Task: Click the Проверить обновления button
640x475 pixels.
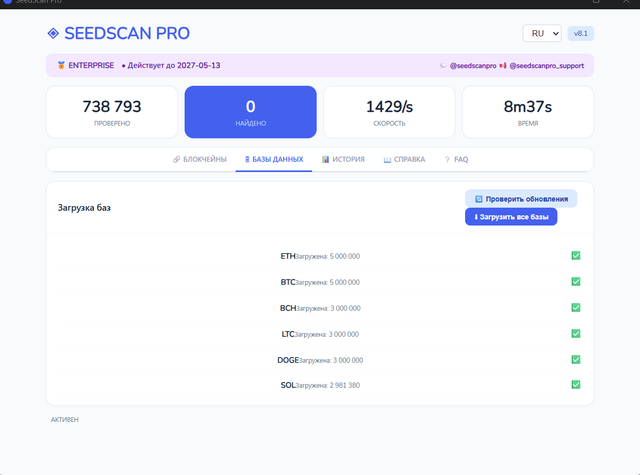Action: (x=521, y=199)
